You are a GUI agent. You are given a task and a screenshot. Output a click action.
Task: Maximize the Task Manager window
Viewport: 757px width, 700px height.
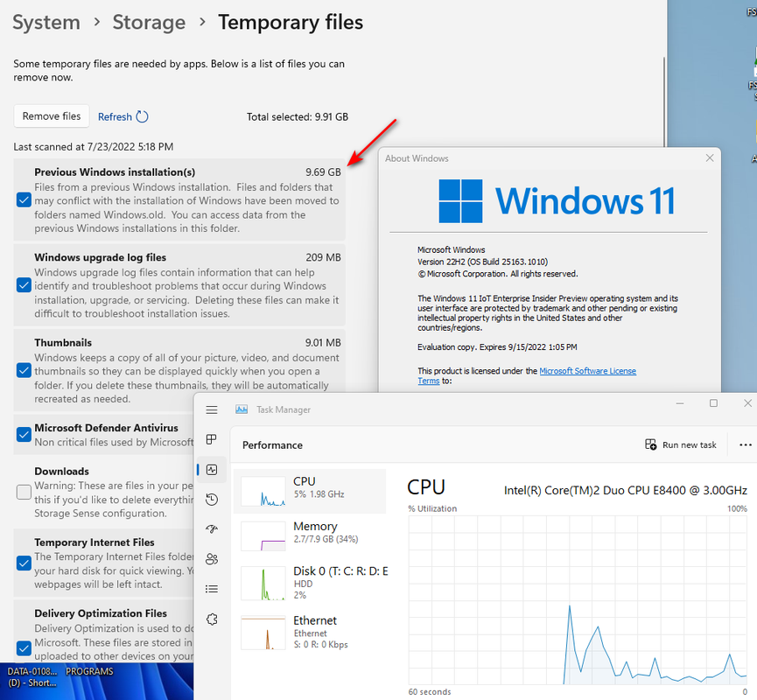(713, 403)
